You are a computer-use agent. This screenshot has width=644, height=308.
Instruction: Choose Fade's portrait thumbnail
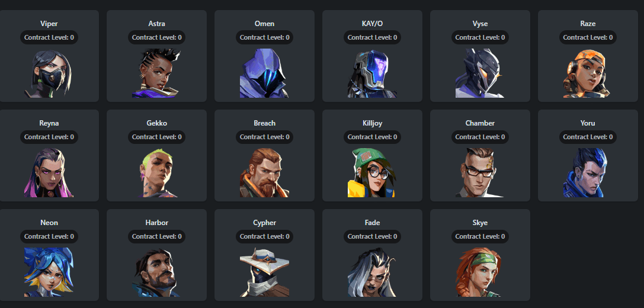(372, 272)
